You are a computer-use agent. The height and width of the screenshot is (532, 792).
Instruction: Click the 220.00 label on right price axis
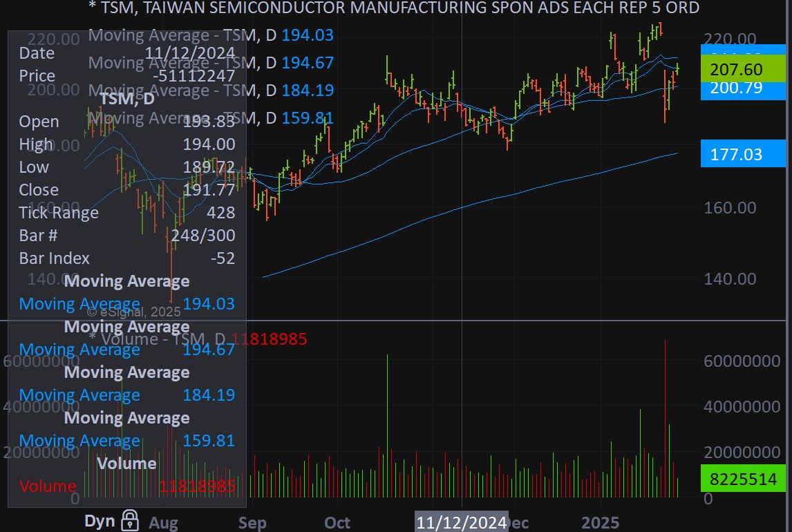730,39
